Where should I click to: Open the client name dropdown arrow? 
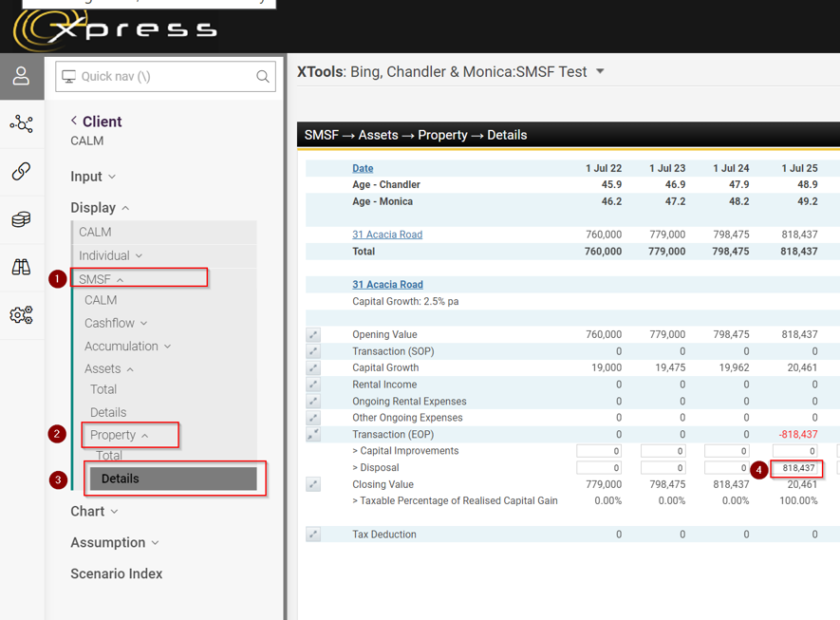point(600,72)
